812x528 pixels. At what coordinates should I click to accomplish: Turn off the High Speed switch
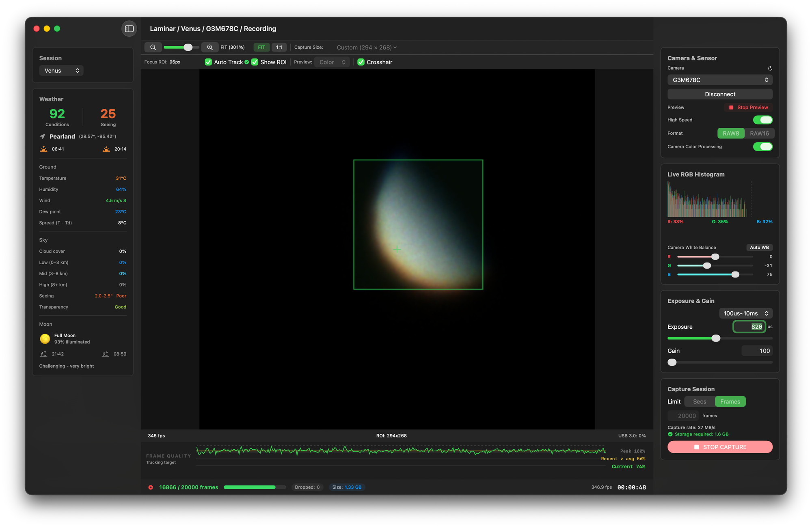[x=762, y=120]
